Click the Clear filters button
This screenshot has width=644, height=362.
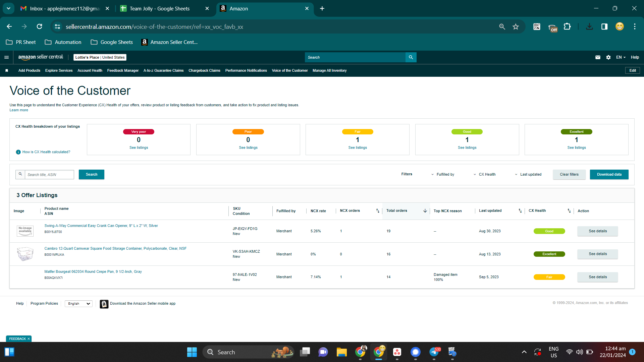(x=569, y=175)
